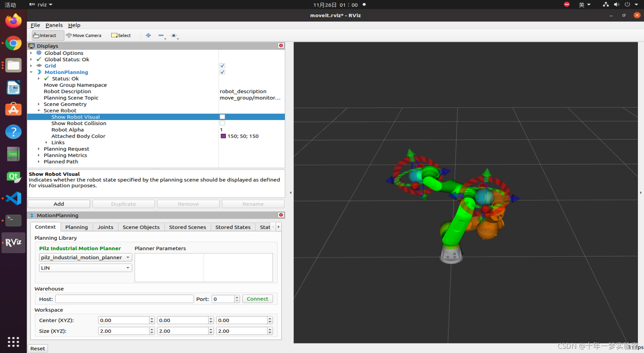644x353 pixels.
Task: Switch to the Scene Objects tab
Action: click(x=141, y=227)
